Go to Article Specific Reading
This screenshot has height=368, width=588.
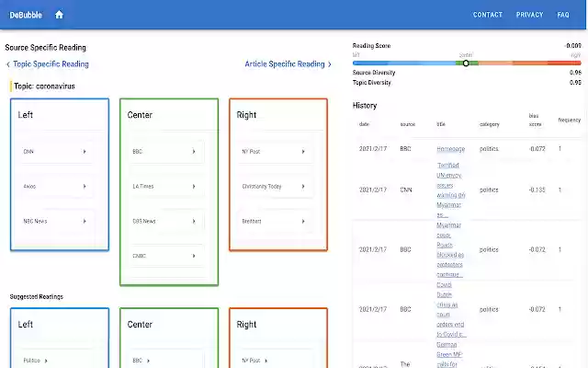(285, 64)
